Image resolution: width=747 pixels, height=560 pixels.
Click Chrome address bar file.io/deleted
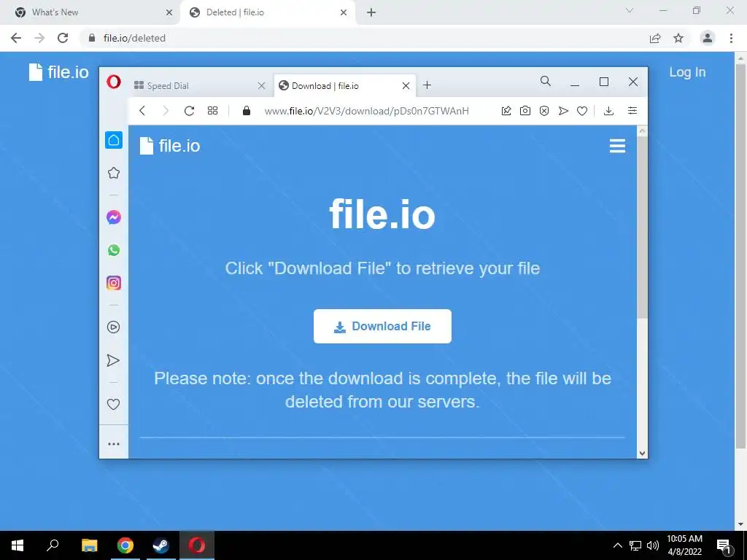134,38
